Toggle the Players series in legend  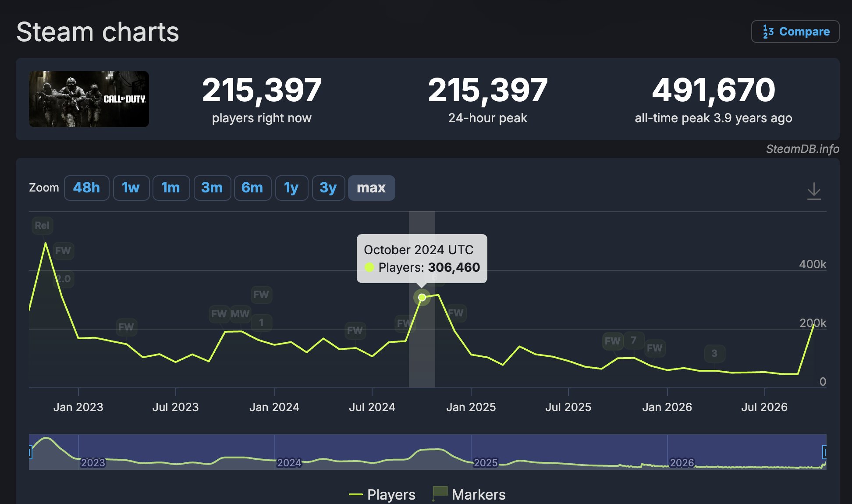pyautogui.click(x=382, y=494)
